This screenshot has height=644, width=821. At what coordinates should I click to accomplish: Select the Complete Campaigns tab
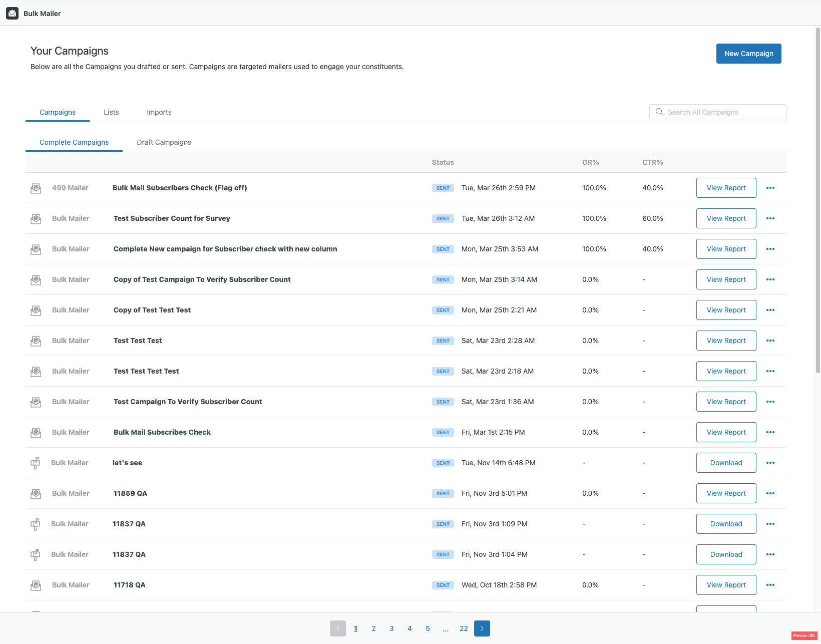pyautogui.click(x=74, y=142)
